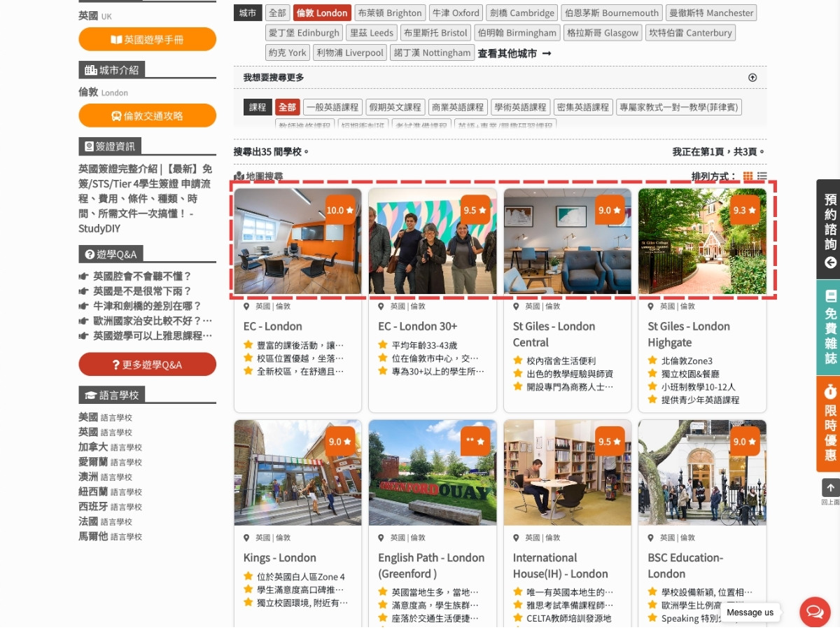Open the 地圖搜尋 map search link
The height and width of the screenshot is (630, 840).
[x=259, y=176]
